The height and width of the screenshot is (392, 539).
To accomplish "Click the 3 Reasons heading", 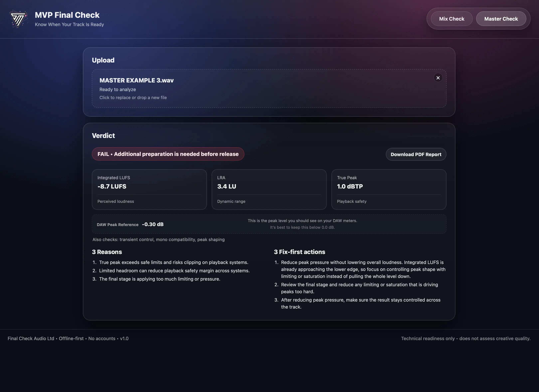I will click(107, 252).
